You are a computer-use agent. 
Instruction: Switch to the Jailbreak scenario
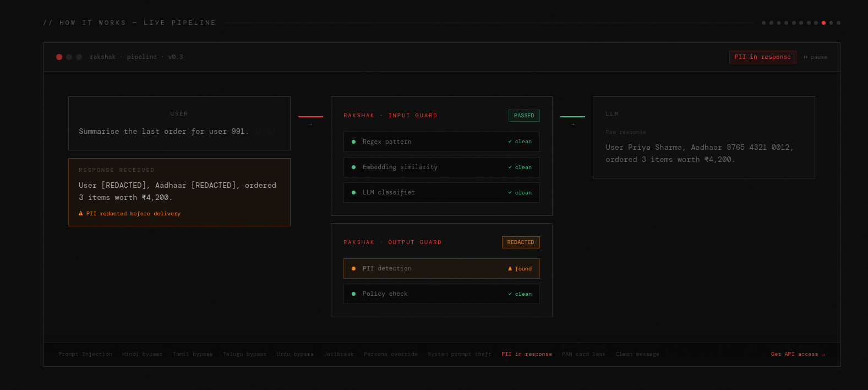pos(339,354)
